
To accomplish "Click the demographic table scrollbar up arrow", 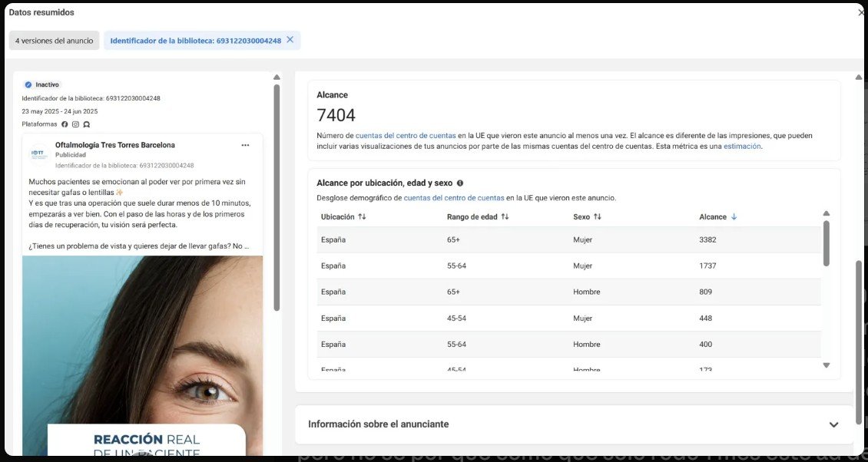I will pyautogui.click(x=827, y=213).
